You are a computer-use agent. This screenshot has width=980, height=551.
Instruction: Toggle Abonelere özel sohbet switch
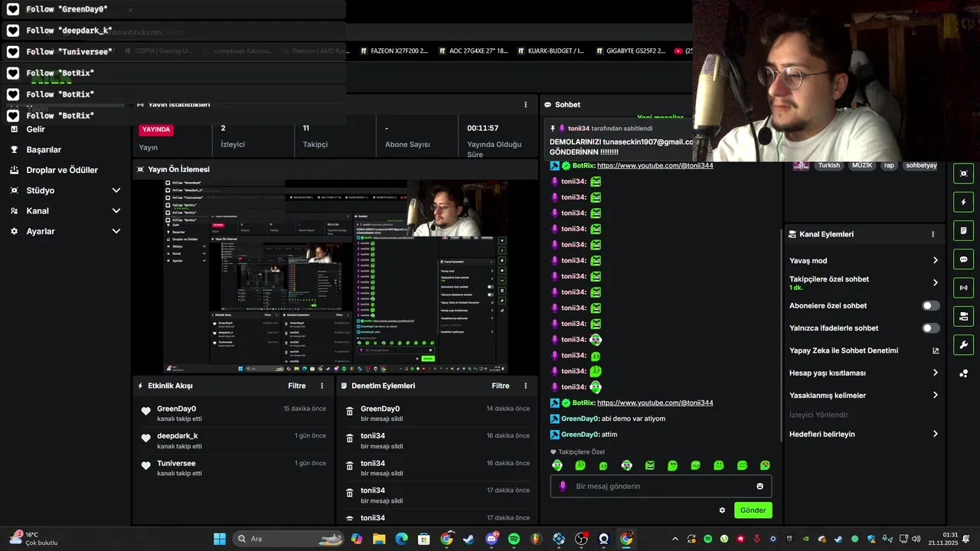tap(930, 305)
